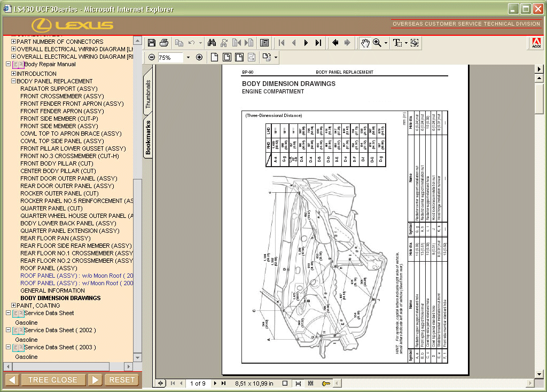Switch to continuous page layout
Screen dimensions: 547x392
point(298,383)
